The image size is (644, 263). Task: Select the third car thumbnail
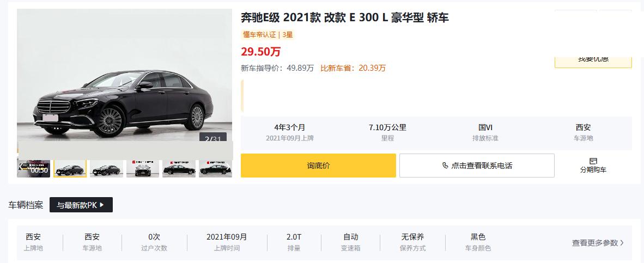(x=106, y=169)
